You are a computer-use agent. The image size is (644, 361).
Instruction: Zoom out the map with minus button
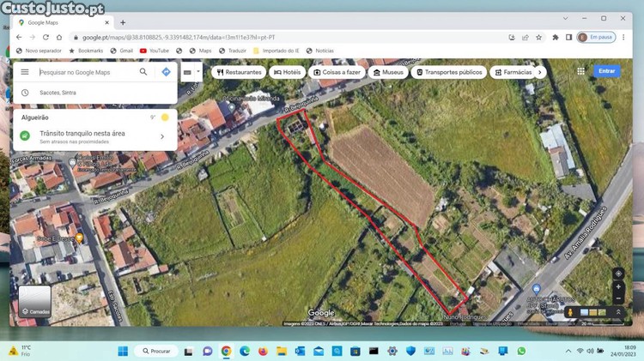coord(617,298)
